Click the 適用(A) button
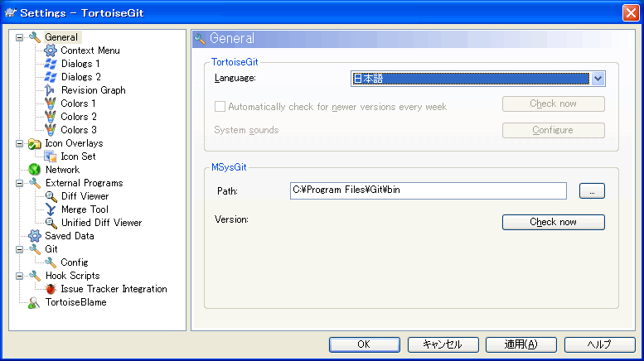644x361 pixels. 521,344
